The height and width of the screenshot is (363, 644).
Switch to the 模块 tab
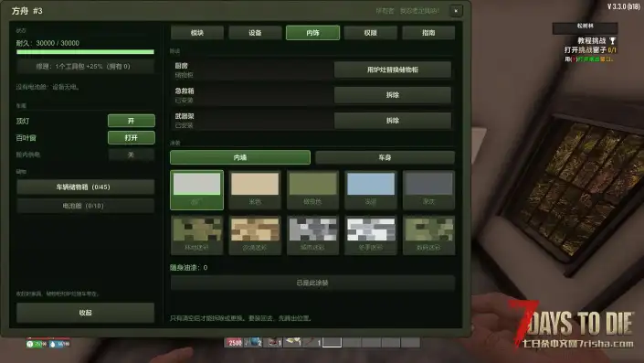197,33
